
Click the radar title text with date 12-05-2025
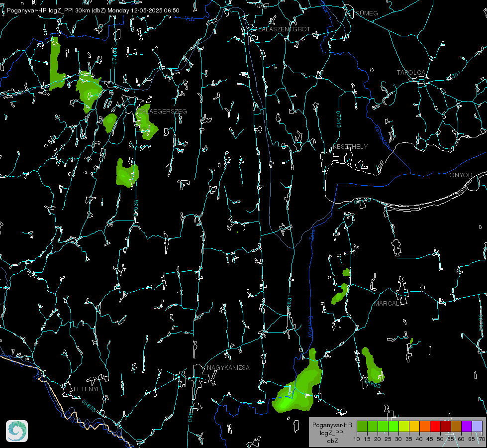click(x=93, y=10)
